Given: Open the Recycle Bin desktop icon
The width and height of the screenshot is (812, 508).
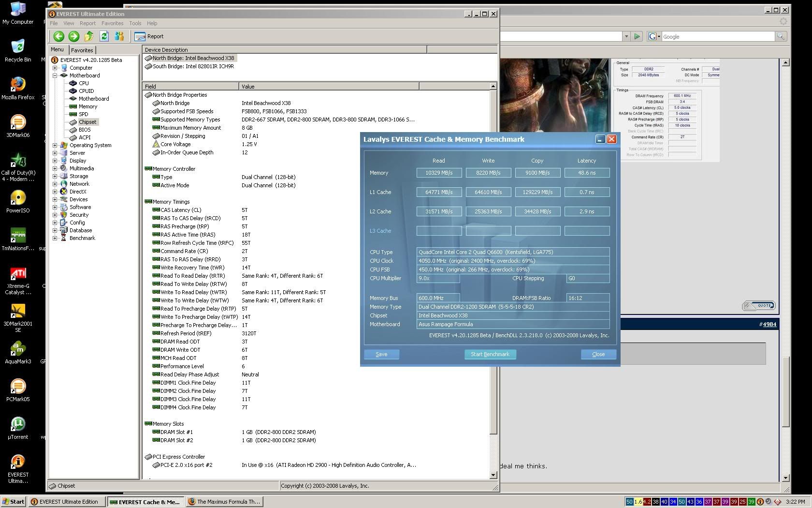Looking at the screenshot, I should pos(18,50).
